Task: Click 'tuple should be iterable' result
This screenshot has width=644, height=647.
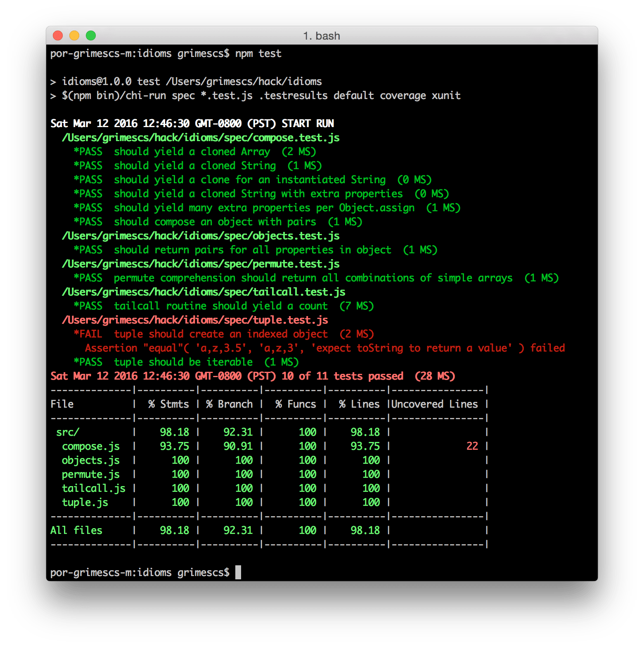Action: (x=186, y=362)
